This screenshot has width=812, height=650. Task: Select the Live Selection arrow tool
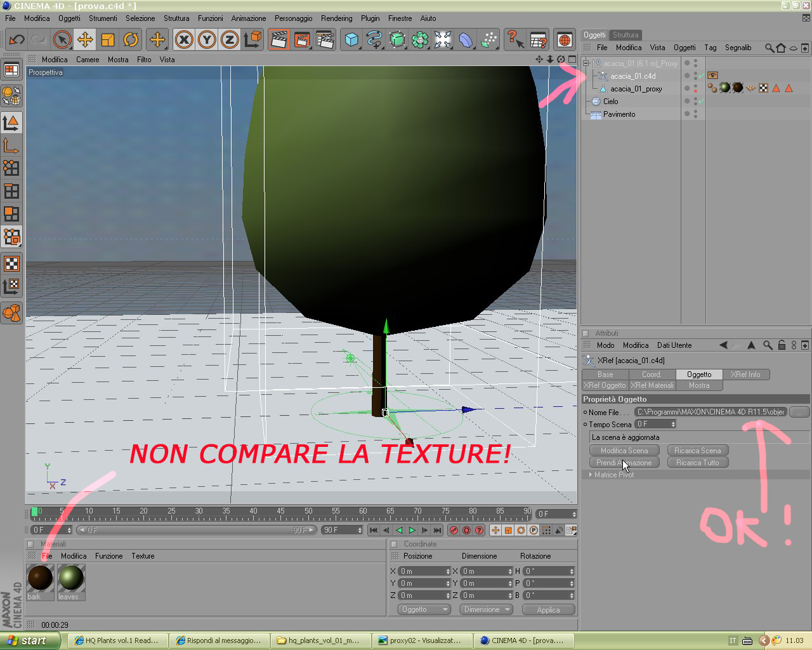(62, 40)
